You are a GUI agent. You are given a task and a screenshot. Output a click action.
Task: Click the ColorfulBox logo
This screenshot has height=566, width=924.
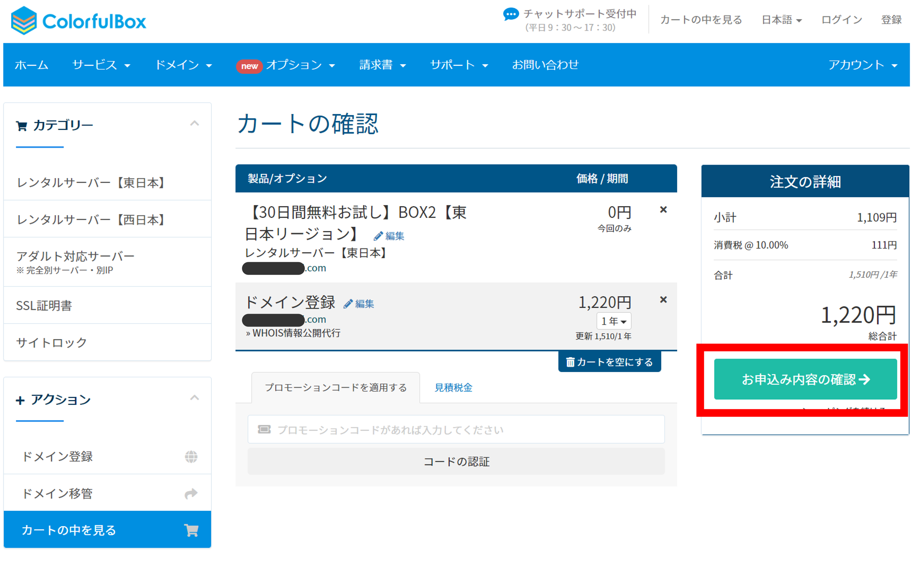coord(78,21)
